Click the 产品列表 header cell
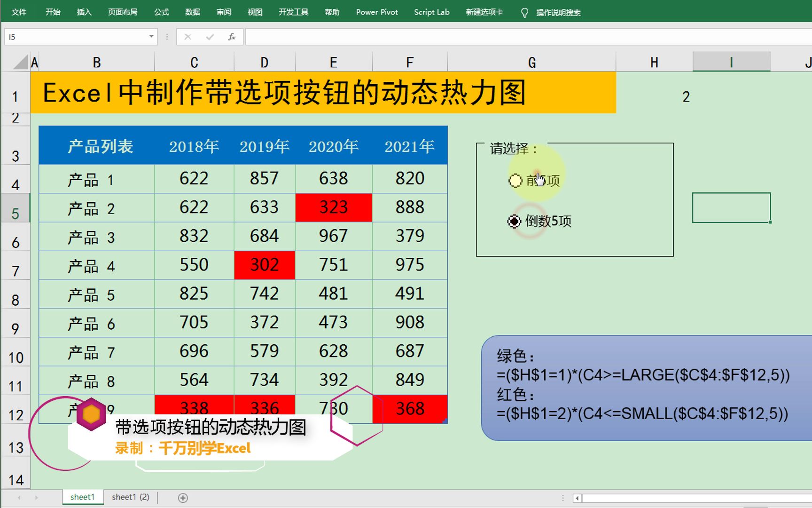 click(x=97, y=146)
